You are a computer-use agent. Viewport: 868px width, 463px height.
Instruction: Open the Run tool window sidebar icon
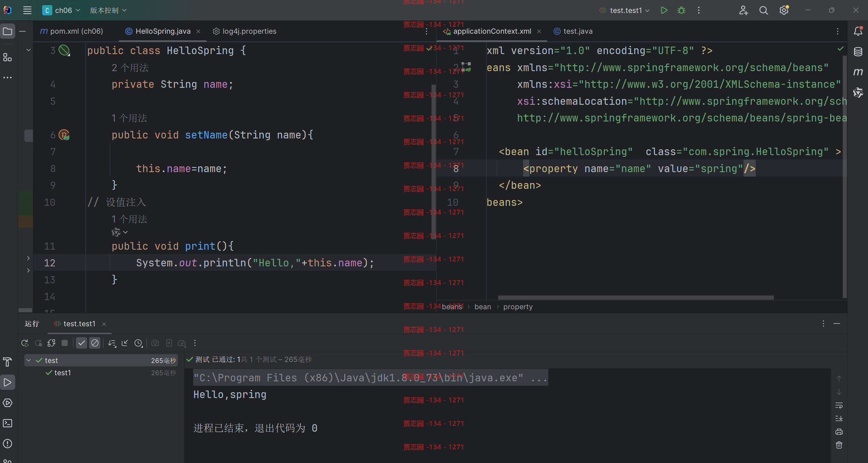pyautogui.click(x=7, y=382)
